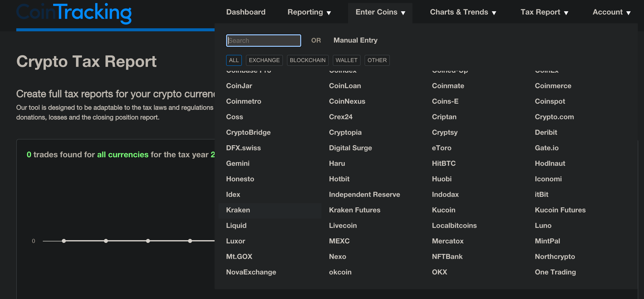Filter list by EXCHANGE

[264, 60]
